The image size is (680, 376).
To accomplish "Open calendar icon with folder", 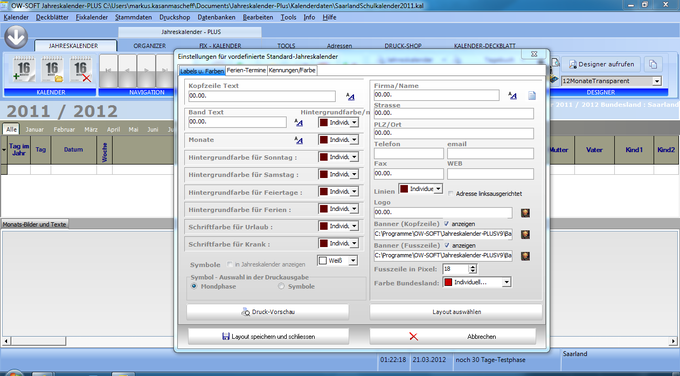I will click(x=52, y=69).
